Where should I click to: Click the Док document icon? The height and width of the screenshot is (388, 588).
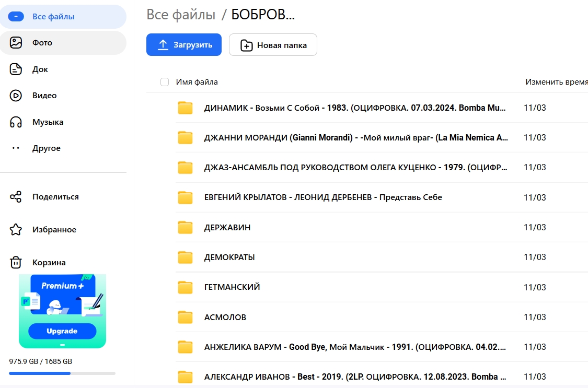click(16, 69)
